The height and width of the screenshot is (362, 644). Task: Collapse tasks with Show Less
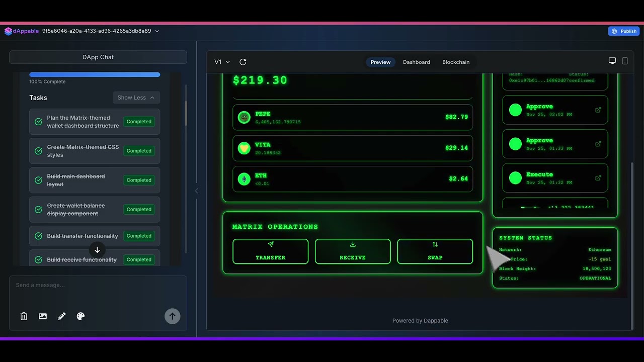[136, 98]
